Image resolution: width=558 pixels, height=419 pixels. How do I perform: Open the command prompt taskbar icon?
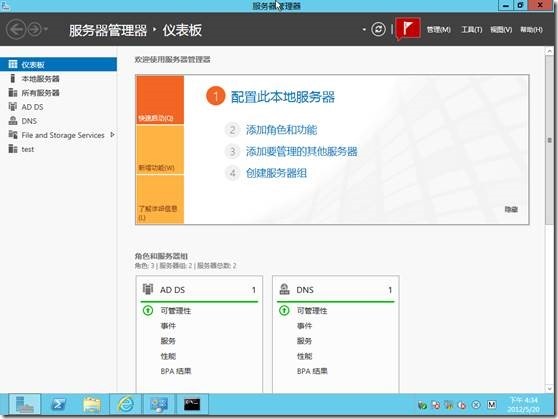click(x=192, y=404)
